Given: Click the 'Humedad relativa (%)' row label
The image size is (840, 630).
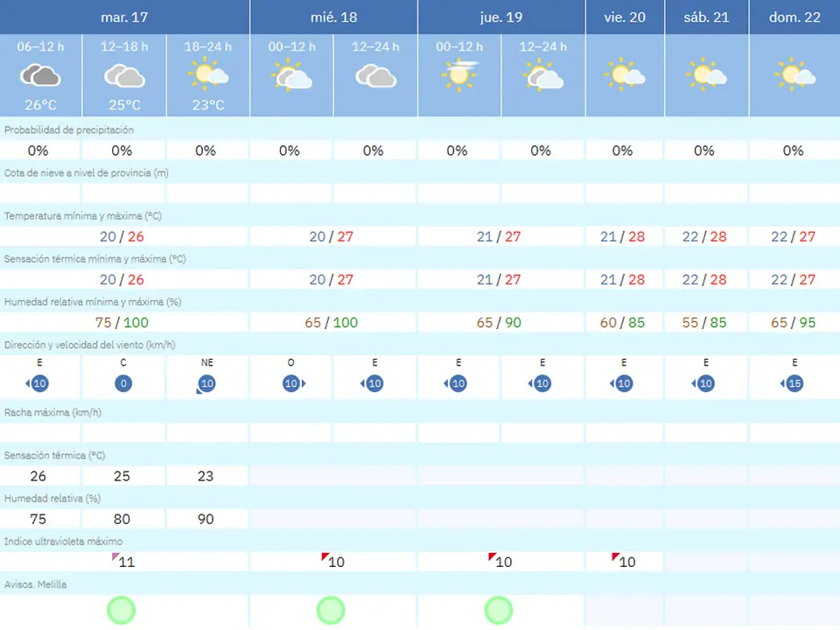Looking at the screenshot, I should [x=52, y=498].
